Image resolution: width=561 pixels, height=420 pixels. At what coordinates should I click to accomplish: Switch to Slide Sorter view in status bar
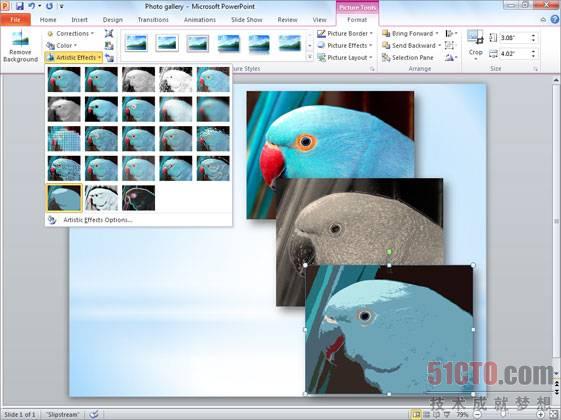click(x=427, y=415)
